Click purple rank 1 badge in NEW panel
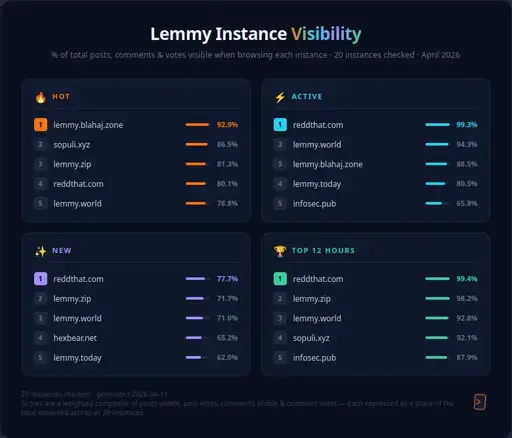512x438 pixels. 40,279
